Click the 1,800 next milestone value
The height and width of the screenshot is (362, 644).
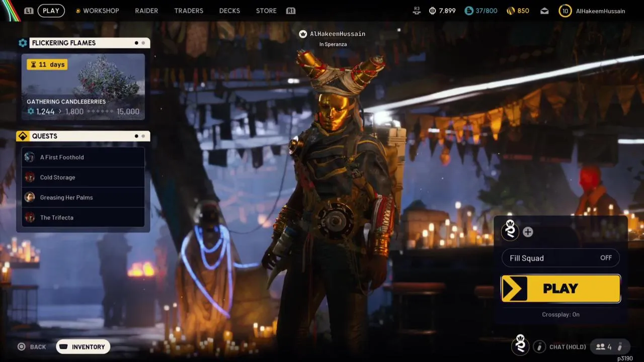pos(74,112)
